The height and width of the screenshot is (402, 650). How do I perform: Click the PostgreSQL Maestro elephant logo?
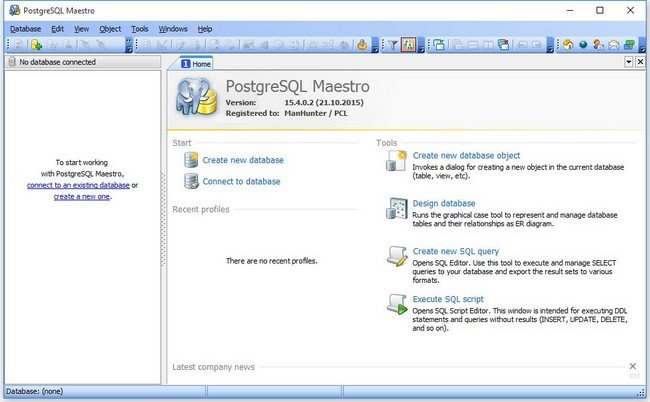pyautogui.click(x=196, y=97)
